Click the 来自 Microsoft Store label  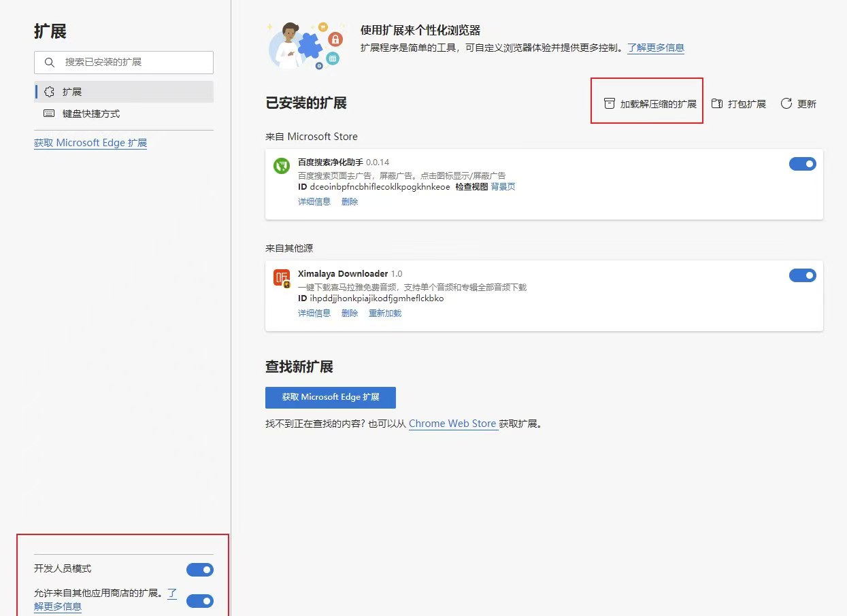[312, 137]
